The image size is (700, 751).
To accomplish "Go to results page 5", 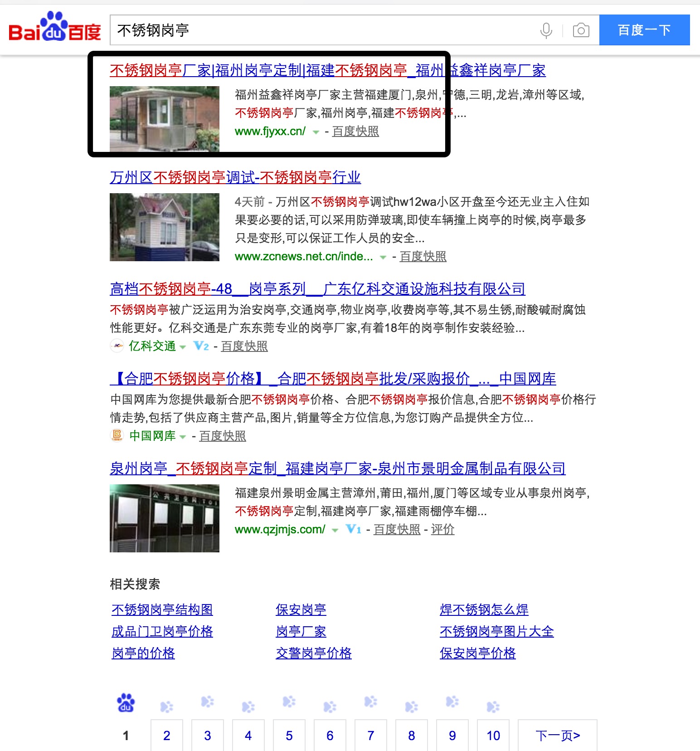I will (289, 735).
